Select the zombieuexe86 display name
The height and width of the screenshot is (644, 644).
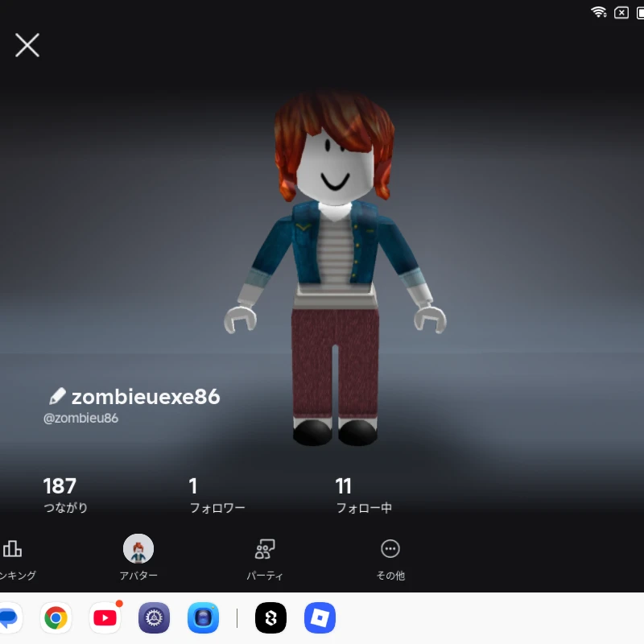[x=146, y=397]
